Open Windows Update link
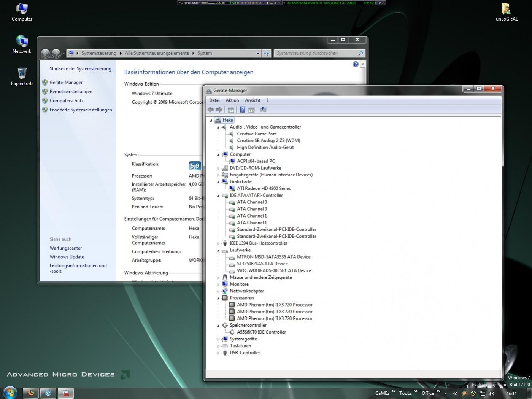 click(67, 257)
